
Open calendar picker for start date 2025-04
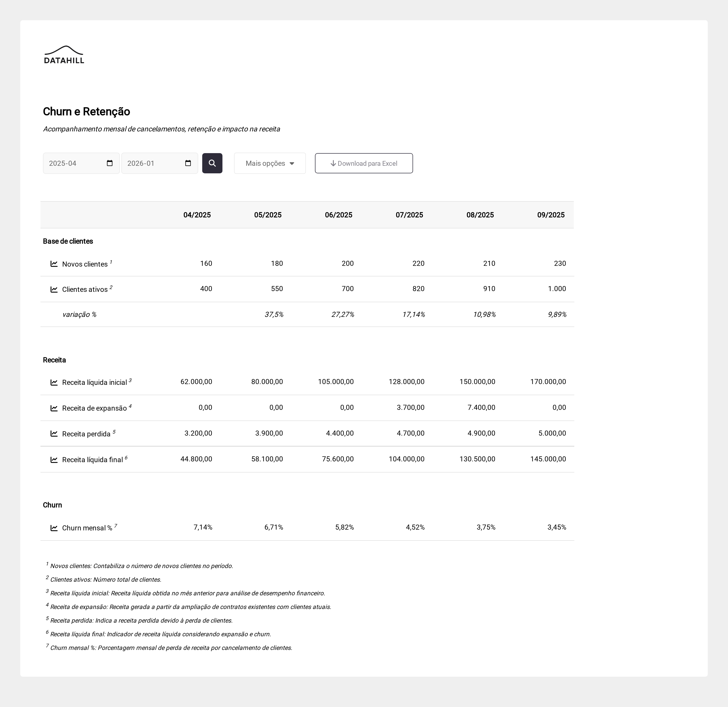(x=109, y=163)
